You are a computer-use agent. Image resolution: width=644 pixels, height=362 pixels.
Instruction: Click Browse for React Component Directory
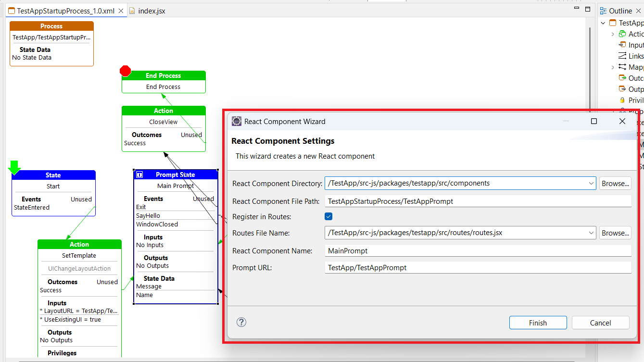pyautogui.click(x=615, y=183)
